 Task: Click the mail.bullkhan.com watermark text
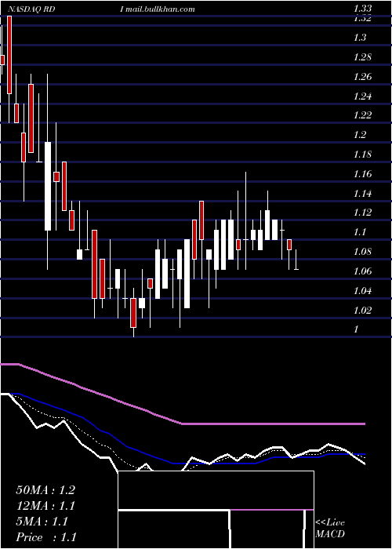[x=160, y=9]
